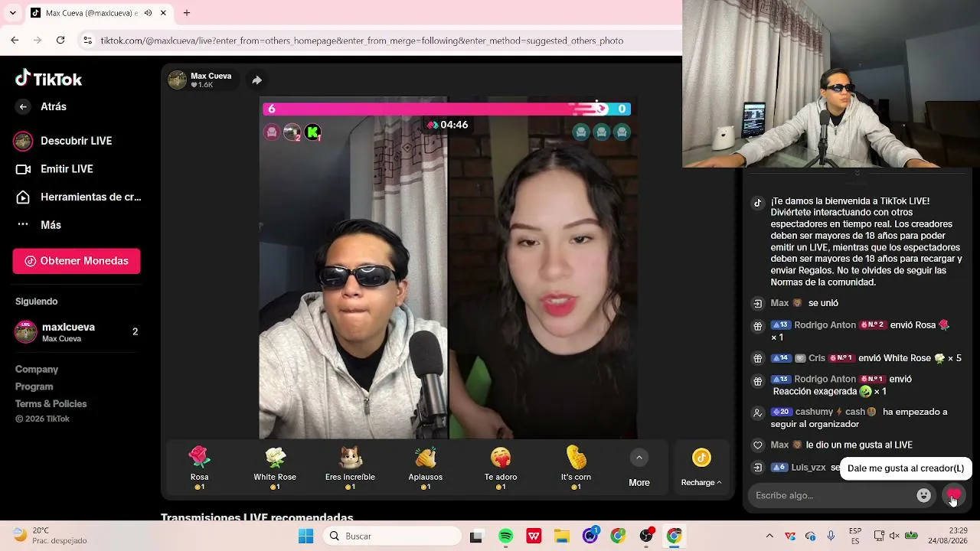The image size is (980, 551).
Task: Open the Más three-dots icon
Action: [23, 225]
